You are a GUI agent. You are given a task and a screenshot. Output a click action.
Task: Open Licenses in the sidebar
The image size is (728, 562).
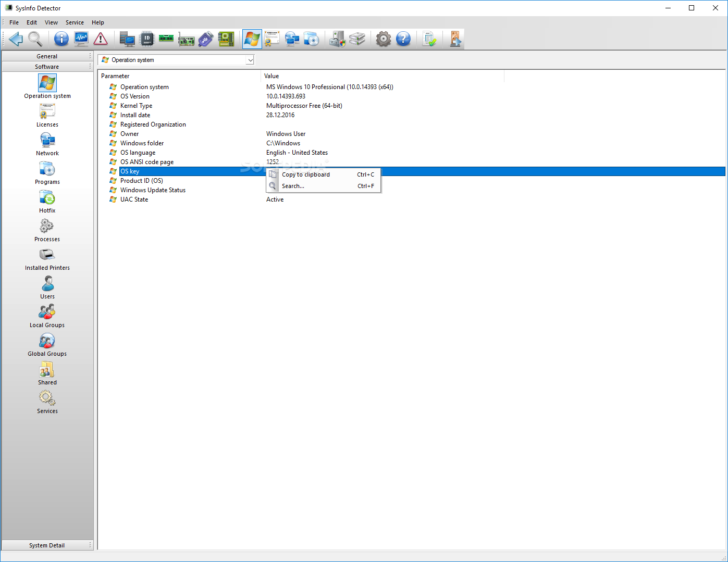(x=47, y=115)
